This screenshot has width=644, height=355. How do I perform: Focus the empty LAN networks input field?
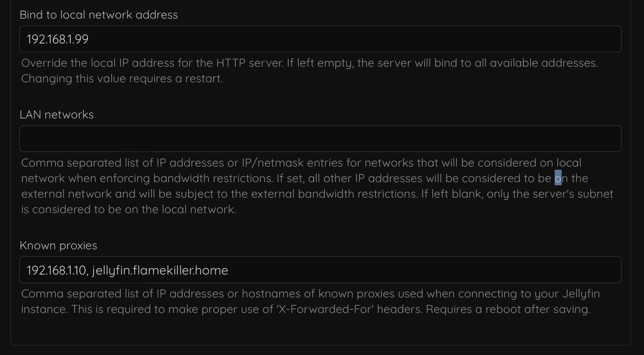[320, 139]
